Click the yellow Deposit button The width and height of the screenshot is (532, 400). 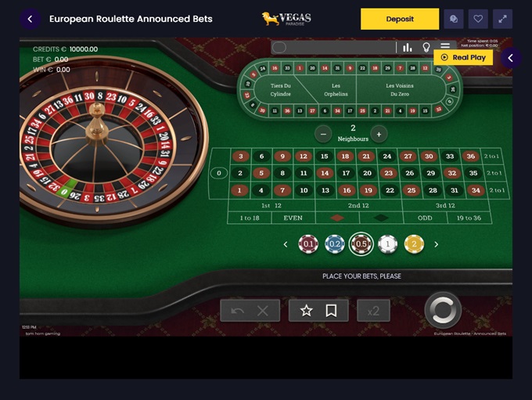pyautogui.click(x=400, y=19)
